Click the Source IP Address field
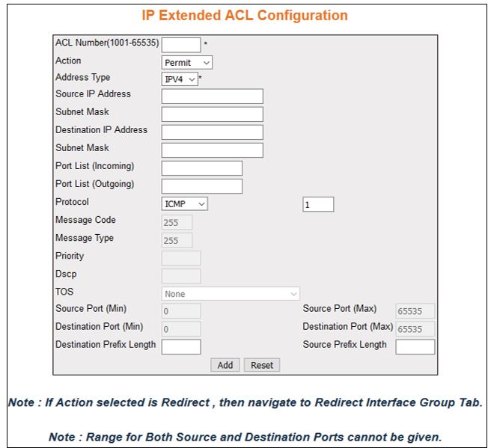Image resolution: width=488 pixels, height=448 pixels. [212, 96]
